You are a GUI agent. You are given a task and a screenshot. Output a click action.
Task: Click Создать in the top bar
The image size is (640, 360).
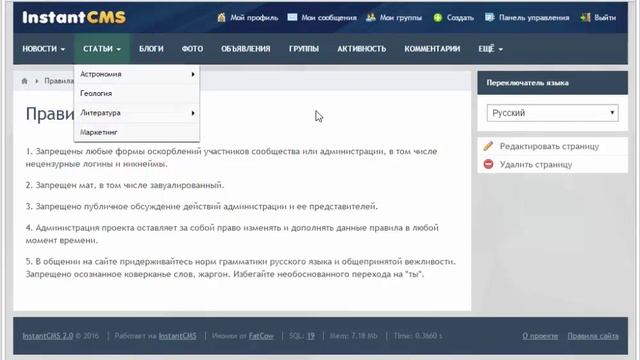pos(460,18)
